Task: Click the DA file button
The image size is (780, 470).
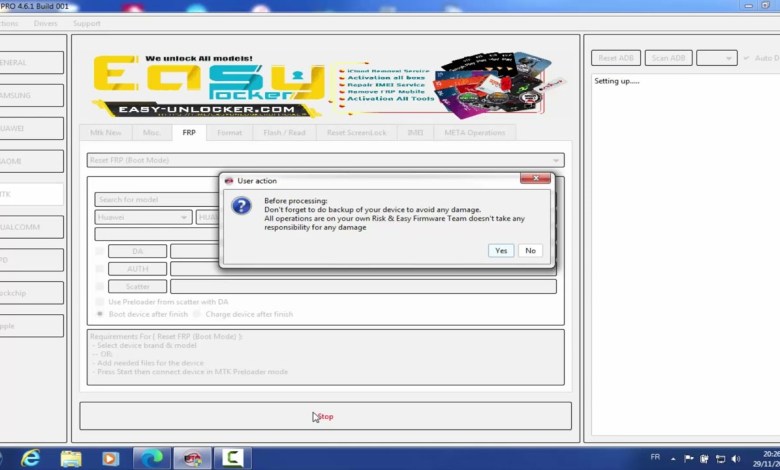Action: click(x=137, y=251)
